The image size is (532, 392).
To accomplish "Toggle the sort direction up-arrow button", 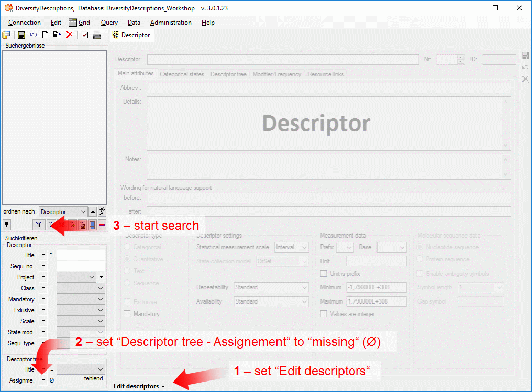I will point(93,211).
